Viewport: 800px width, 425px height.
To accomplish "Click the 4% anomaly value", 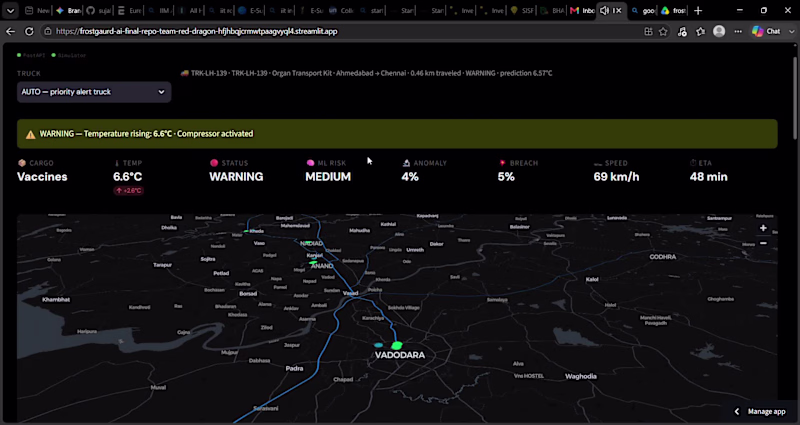I will coord(410,177).
